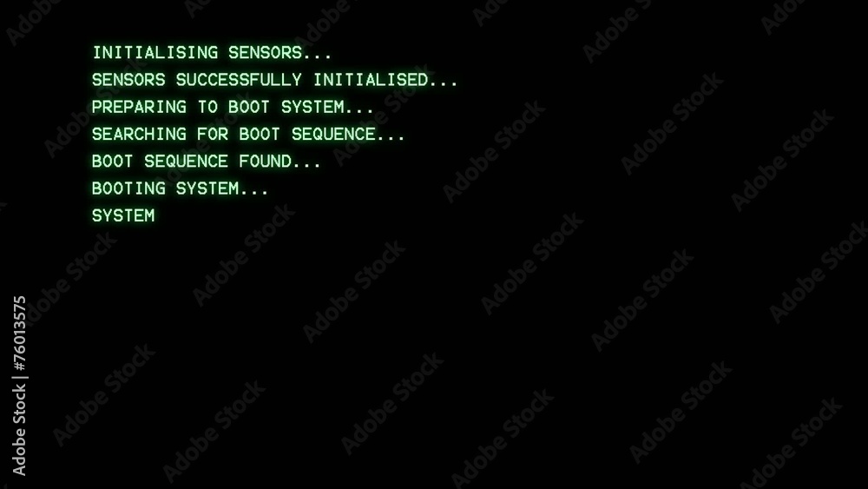The height and width of the screenshot is (489, 868).
Task: Click the word 'INITIALISED' in the second line
Action: coord(371,80)
